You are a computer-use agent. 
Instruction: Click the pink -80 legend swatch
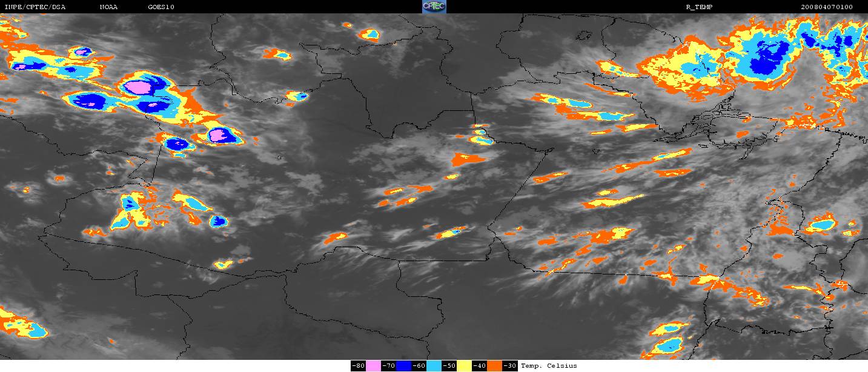pyautogui.click(x=373, y=366)
